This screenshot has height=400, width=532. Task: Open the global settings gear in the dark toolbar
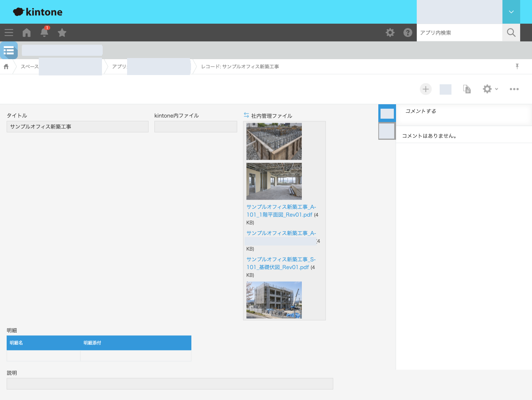[390, 33]
